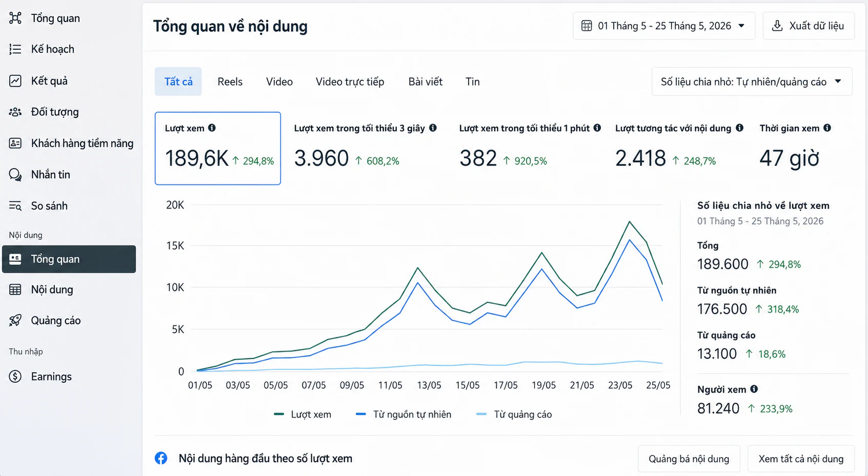The image size is (868, 476).
Task: Select Khách hàng tiềm năng contact card icon
Action: pos(15,143)
